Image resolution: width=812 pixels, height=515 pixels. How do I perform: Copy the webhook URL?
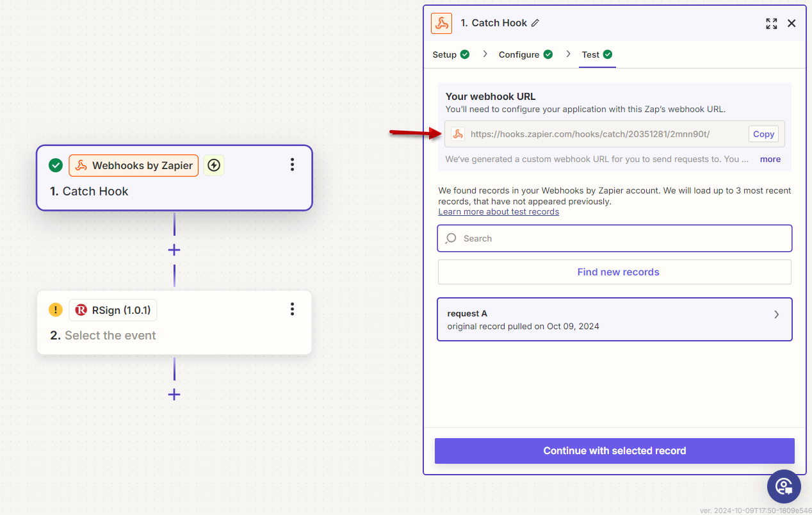tap(763, 134)
